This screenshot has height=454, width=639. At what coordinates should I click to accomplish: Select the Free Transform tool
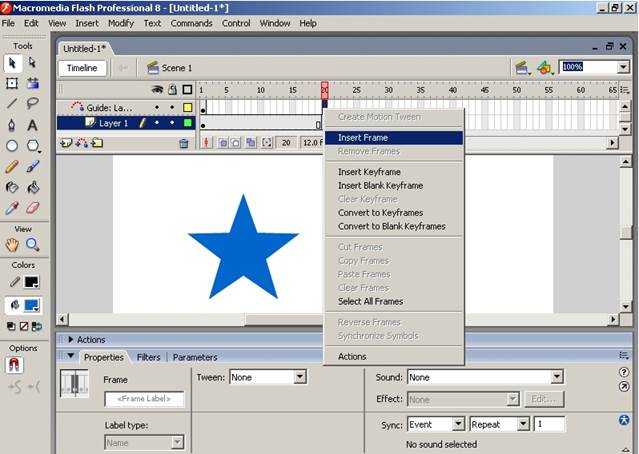click(12, 83)
